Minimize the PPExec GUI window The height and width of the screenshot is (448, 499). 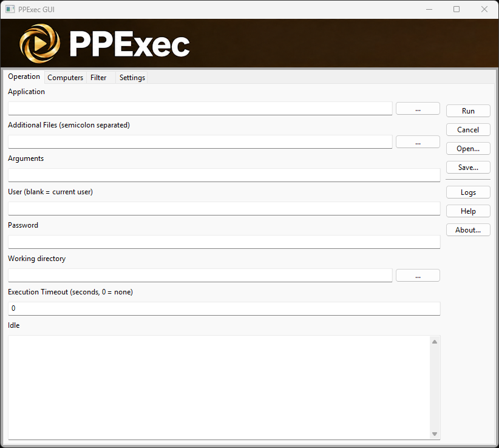click(x=429, y=9)
